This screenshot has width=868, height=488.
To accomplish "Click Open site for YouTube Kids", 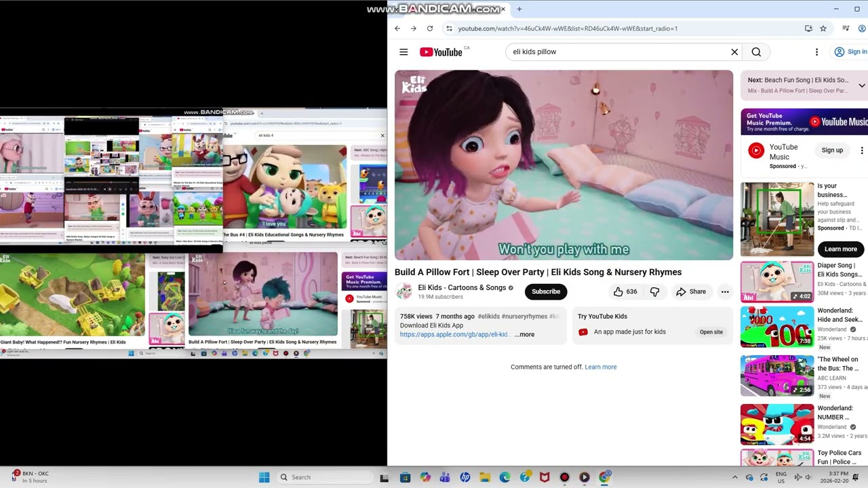I will (x=711, y=332).
